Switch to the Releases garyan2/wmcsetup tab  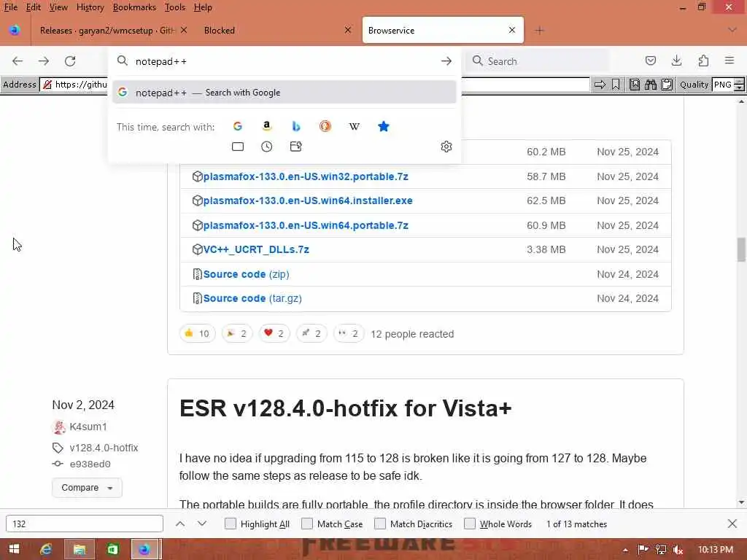107,30
